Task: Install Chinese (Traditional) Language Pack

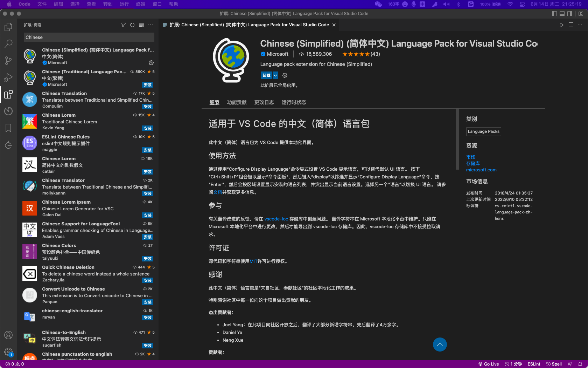Action: [148, 85]
